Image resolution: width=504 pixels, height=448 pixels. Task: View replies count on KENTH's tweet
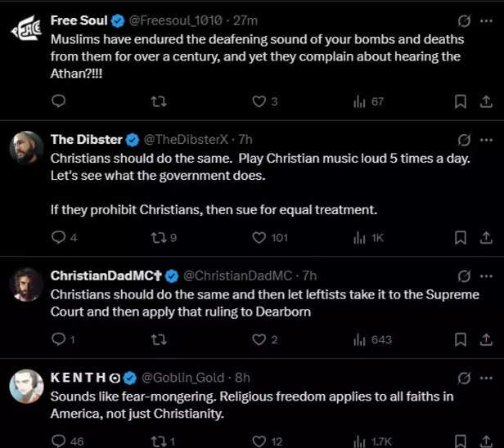pyautogui.click(x=67, y=441)
